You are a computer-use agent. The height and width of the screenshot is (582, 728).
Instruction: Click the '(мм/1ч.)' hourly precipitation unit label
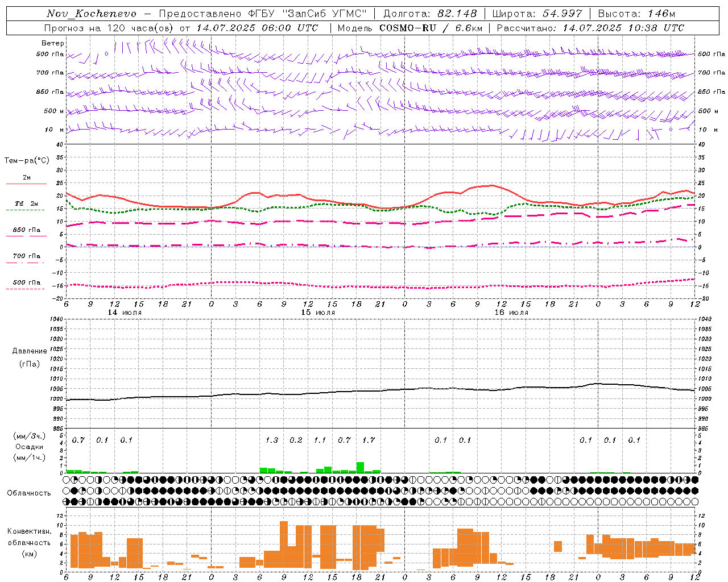tap(28, 458)
